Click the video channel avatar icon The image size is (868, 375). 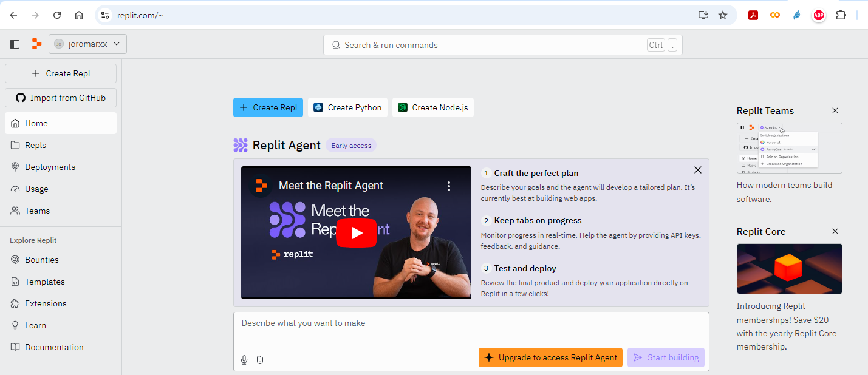pos(261,186)
